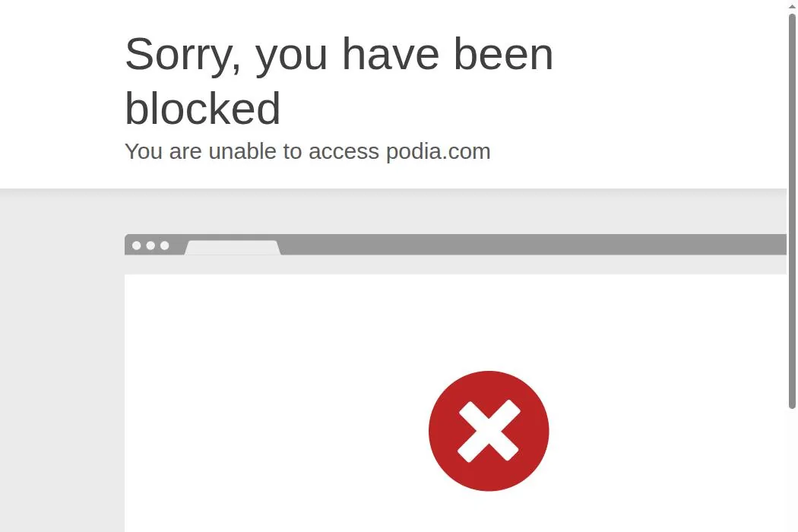Click the scrollbar up arrow at top
The width and height of the screenshot is (798, 532).
pos(792,5)
